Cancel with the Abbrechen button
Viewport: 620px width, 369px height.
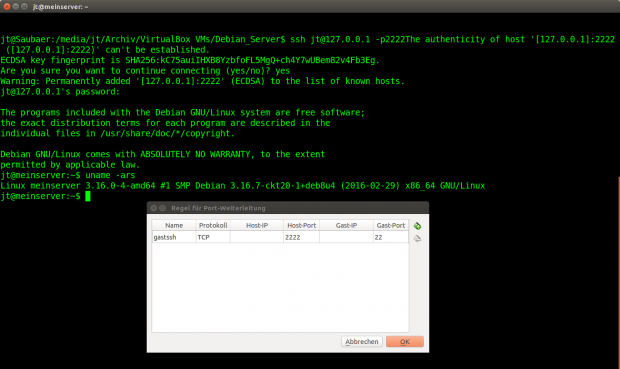[x=361, y=341]
